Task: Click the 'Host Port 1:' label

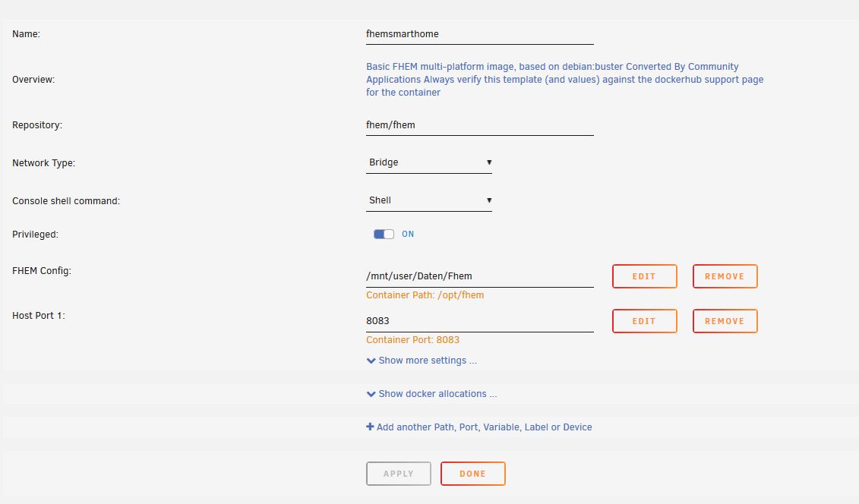Action: (38, 316)
